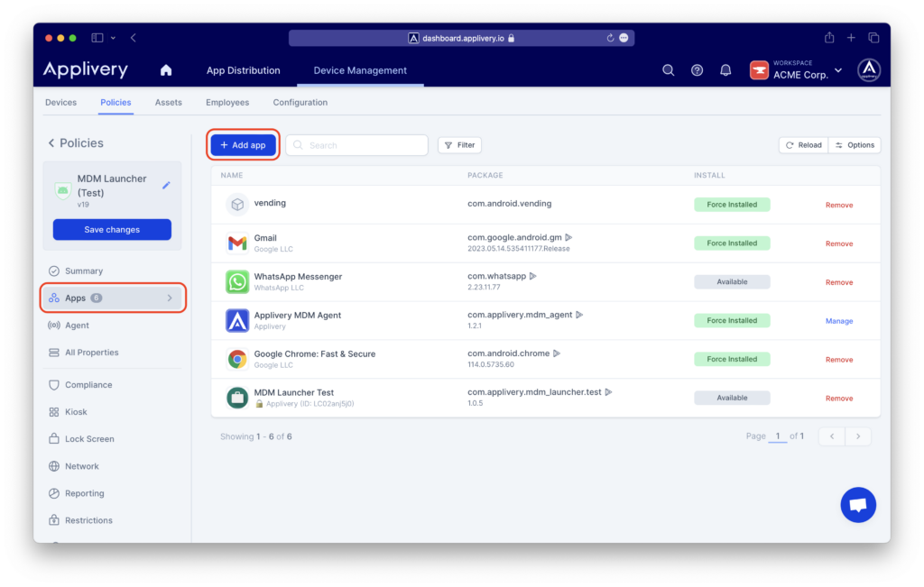924x587 pixels.
Task: Focus the app Search field
Action: click(x=357, y=145)
